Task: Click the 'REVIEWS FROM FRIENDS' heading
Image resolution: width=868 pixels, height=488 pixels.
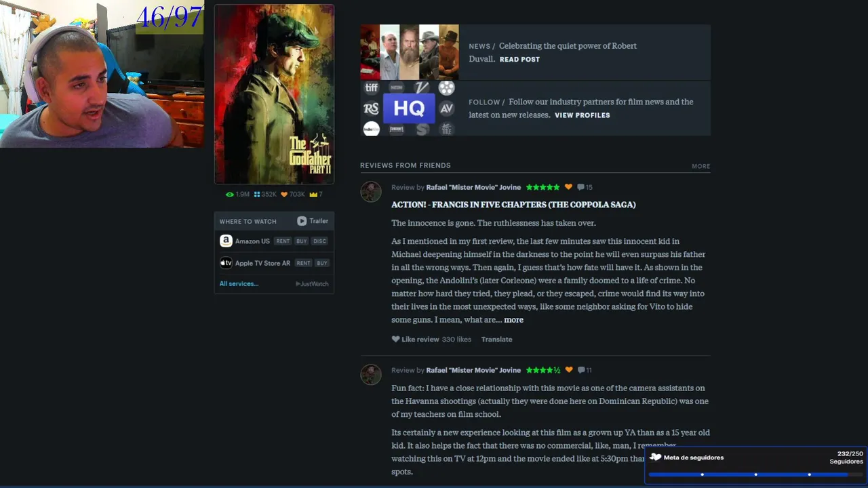Action: point(405,165)
